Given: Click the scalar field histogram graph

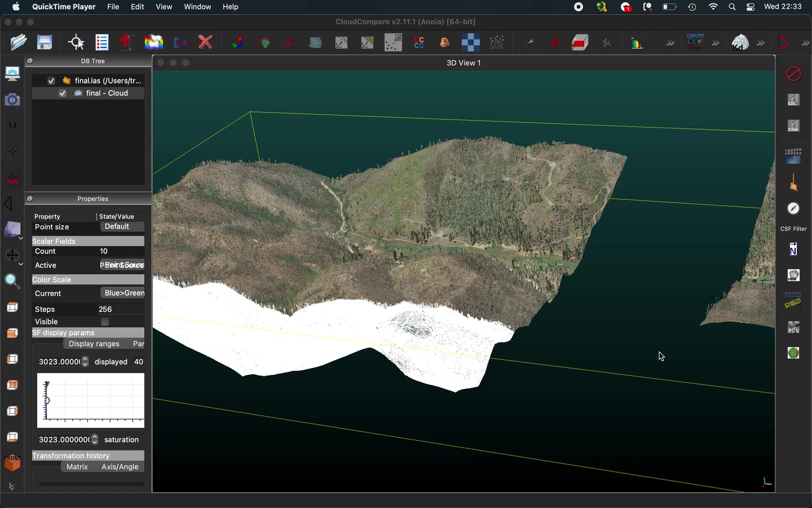Looking at the screenshot, I should coord(91,400).
